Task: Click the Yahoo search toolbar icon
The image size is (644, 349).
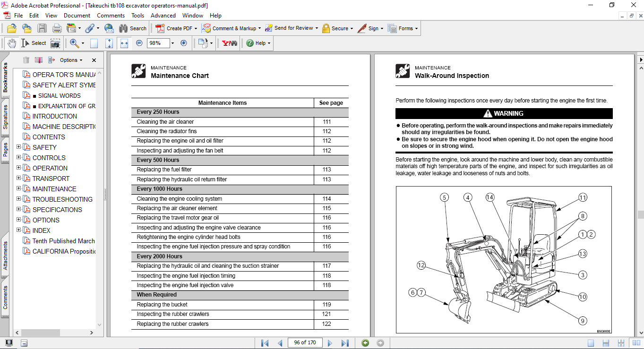Action: coord(230,43)
